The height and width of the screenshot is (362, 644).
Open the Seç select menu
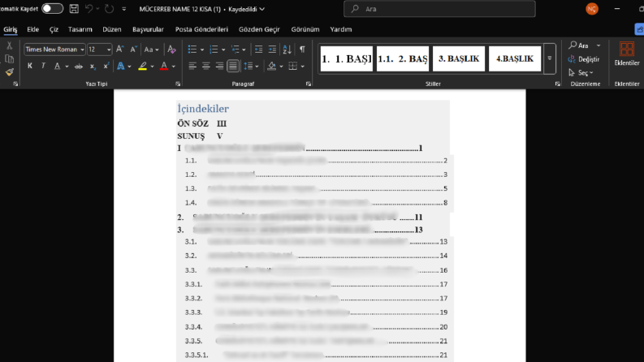(x=581, y=73)
